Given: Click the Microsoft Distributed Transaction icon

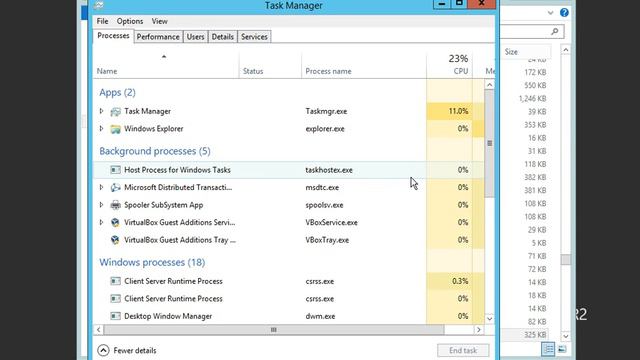Looking at the screenshot, I should point(116,187).
